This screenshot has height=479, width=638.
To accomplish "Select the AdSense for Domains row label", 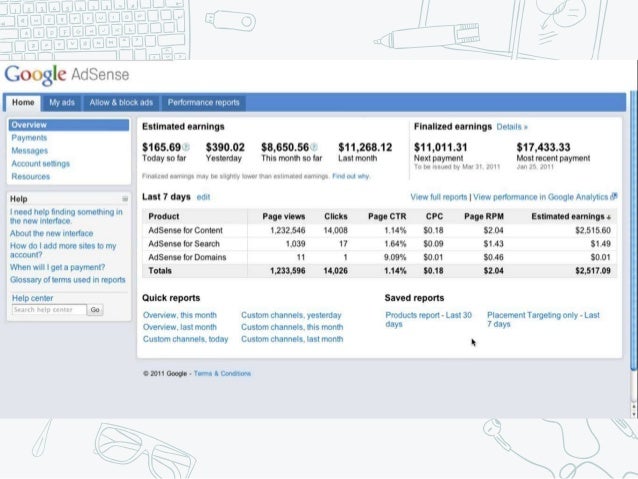I will point(187,258).
